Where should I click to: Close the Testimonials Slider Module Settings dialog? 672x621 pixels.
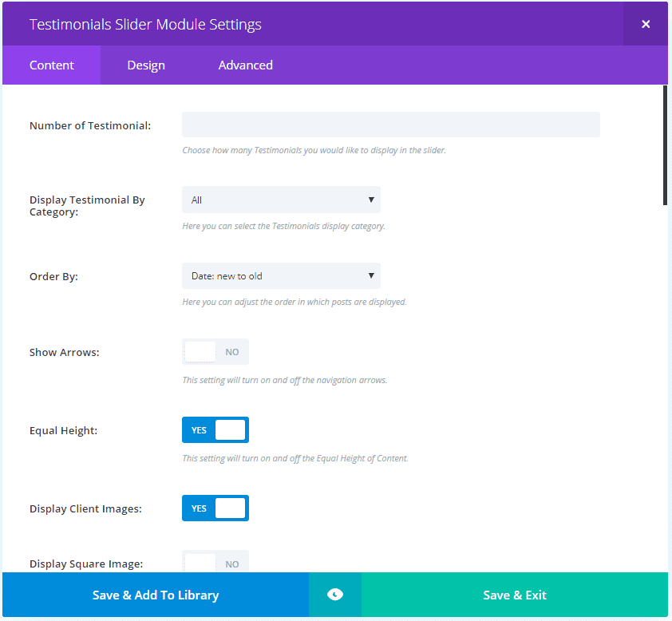coord(646,24)
